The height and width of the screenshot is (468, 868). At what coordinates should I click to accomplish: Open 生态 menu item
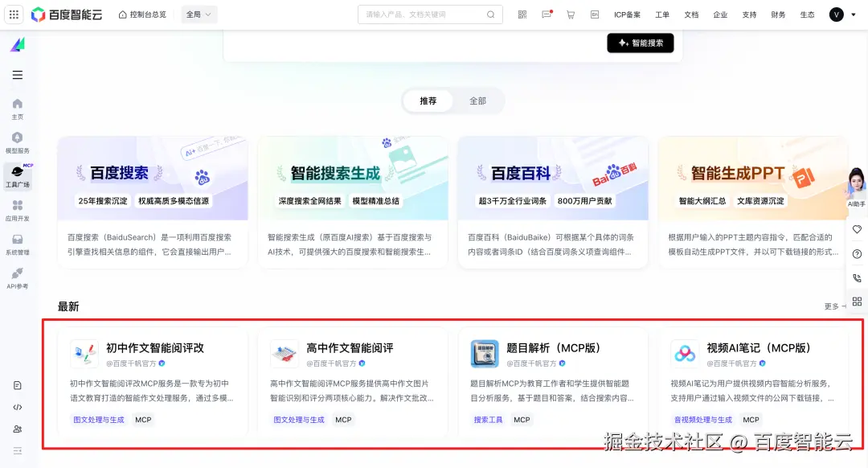[x=807, y=14]
